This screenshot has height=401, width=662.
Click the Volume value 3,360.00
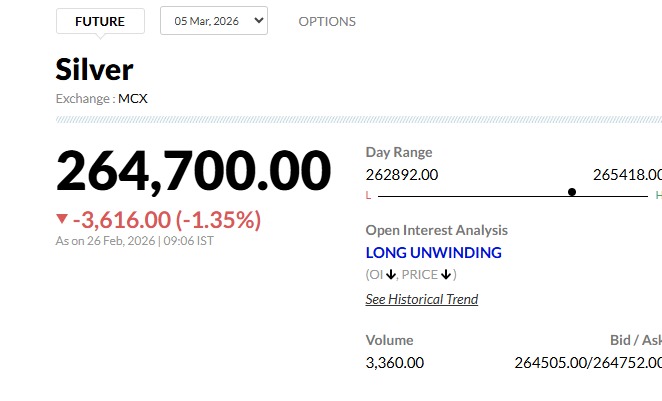pos(395,362)
